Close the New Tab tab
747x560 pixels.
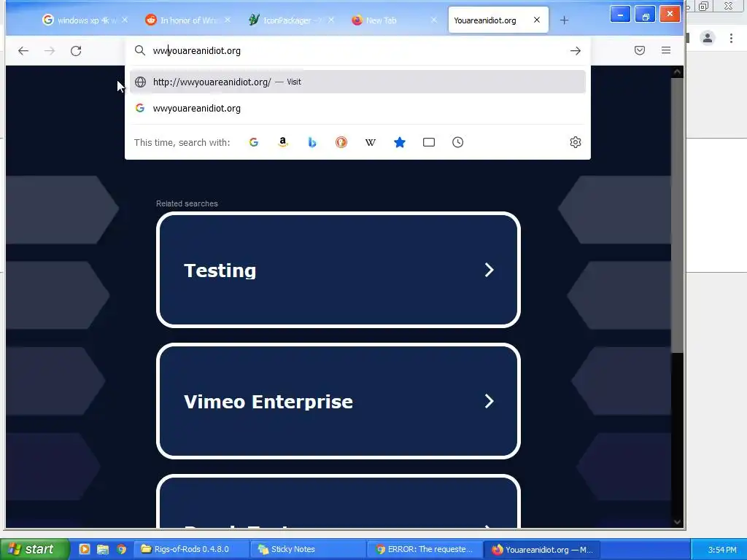433,20
